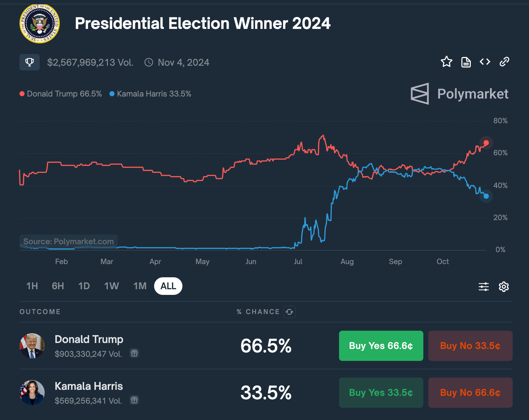Image resolution: width=529 pixels, height=420 pixels.
Task: Click the refresh icon beside % Chance
Action: (x=289, y=312)
